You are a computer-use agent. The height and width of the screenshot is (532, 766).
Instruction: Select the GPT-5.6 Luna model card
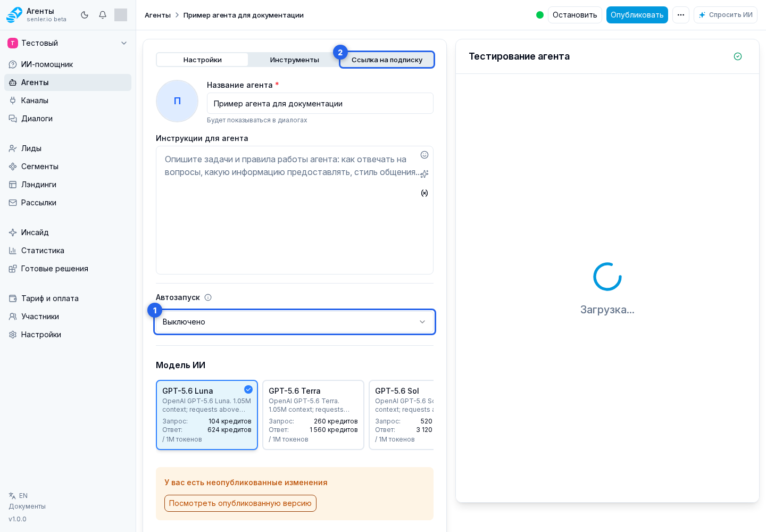pos(207,415)
